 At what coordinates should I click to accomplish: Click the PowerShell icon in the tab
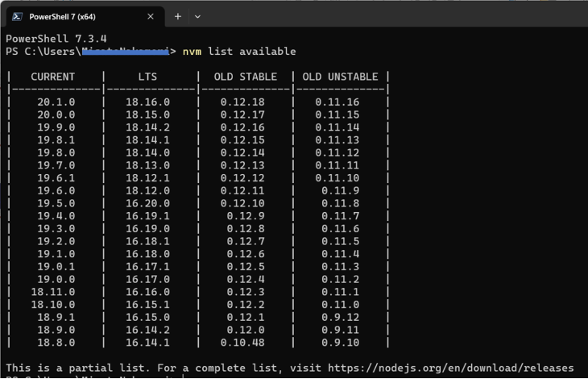click(17, 16)
